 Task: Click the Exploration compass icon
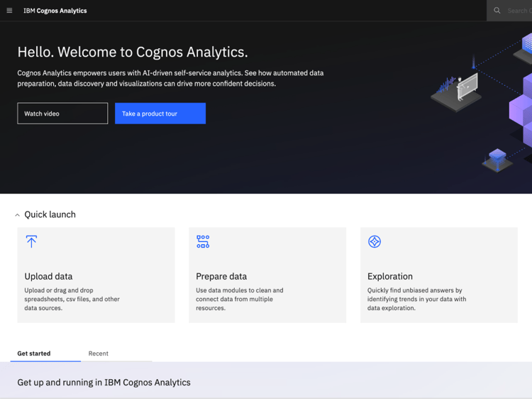pos(375,241)
